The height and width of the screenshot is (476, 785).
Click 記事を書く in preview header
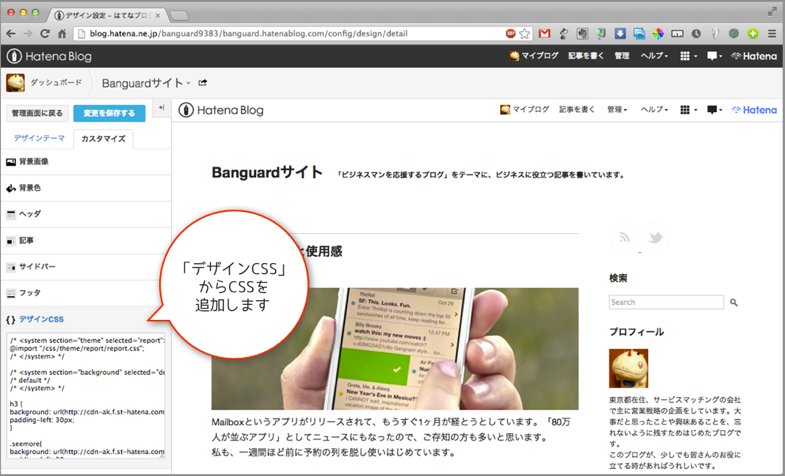click(x=577, y=110)
